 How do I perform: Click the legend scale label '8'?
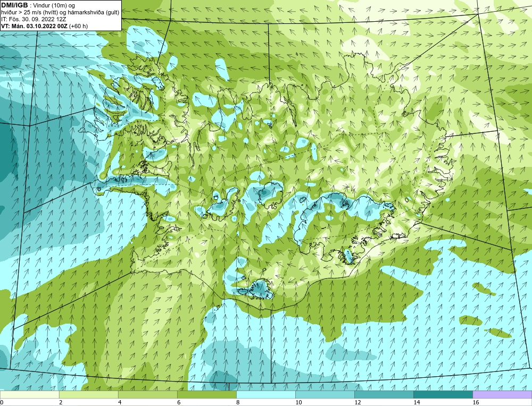pos(238,402)
